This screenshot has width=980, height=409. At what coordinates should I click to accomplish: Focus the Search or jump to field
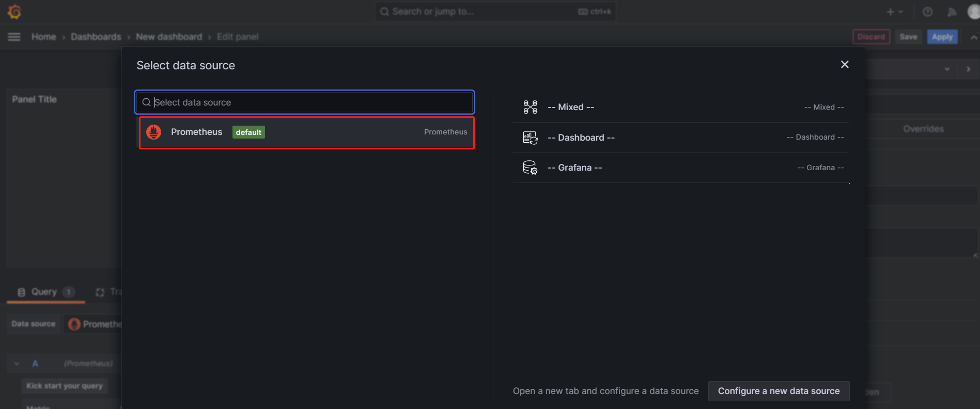pyautogui.click(x=495, y=11)
